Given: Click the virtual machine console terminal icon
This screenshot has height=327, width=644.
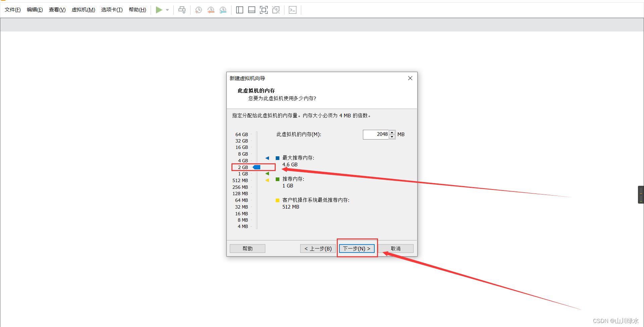Looking at the screenshot, I should click(x=292, y=10).
